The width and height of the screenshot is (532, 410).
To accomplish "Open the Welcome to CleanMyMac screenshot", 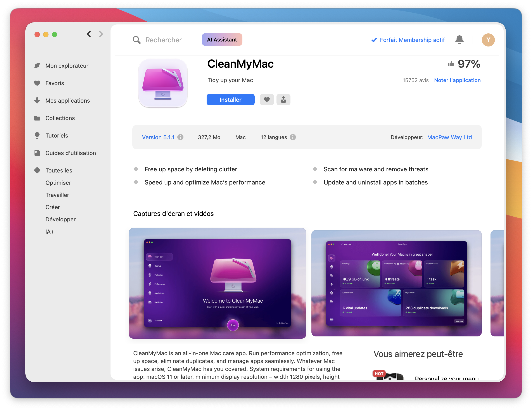I will [x=217, y=283].
